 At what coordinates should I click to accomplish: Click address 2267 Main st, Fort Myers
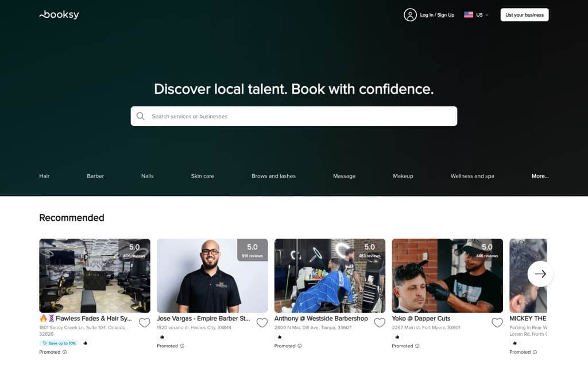click(426, 327)
